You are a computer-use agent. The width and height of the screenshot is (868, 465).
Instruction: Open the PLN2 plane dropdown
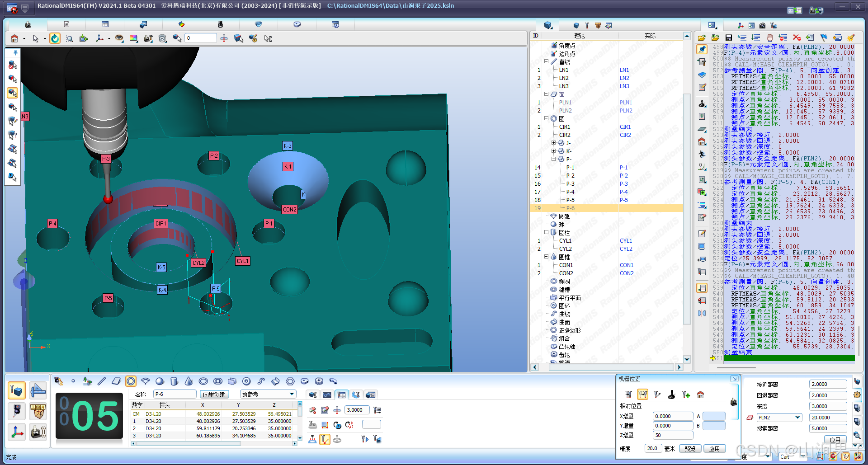(x=797, y=418)
